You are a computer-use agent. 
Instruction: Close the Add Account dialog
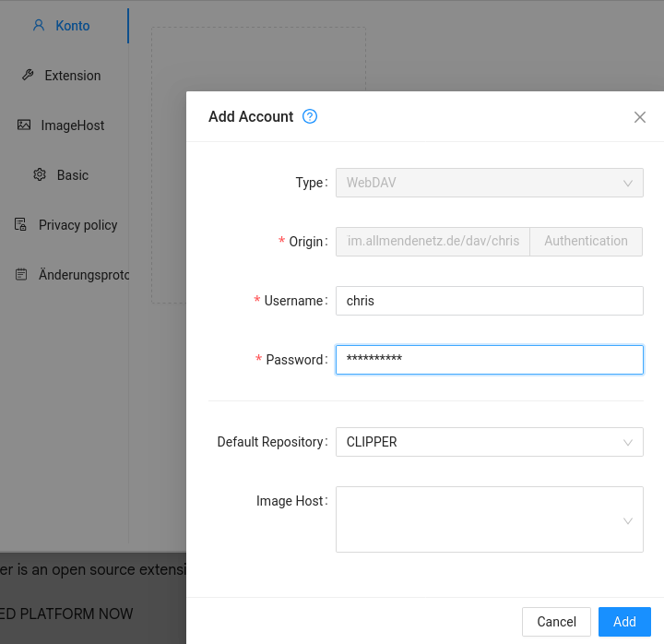(x=640, y=117)
